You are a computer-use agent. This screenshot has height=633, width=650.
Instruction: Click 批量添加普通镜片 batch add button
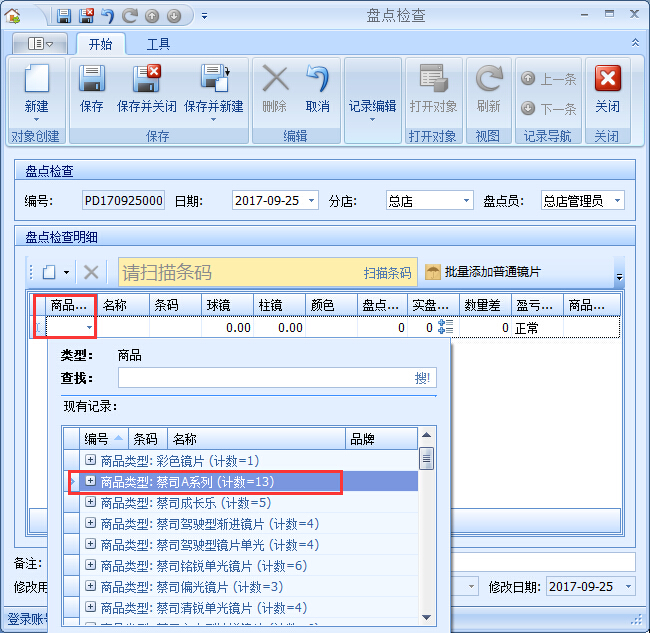coord(483,272)
